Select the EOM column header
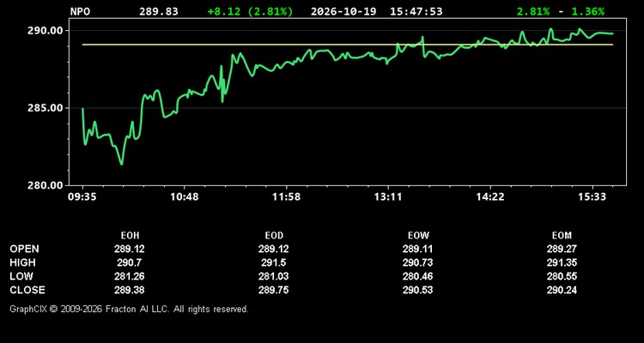The image size is (644, 343). [562, 236]
